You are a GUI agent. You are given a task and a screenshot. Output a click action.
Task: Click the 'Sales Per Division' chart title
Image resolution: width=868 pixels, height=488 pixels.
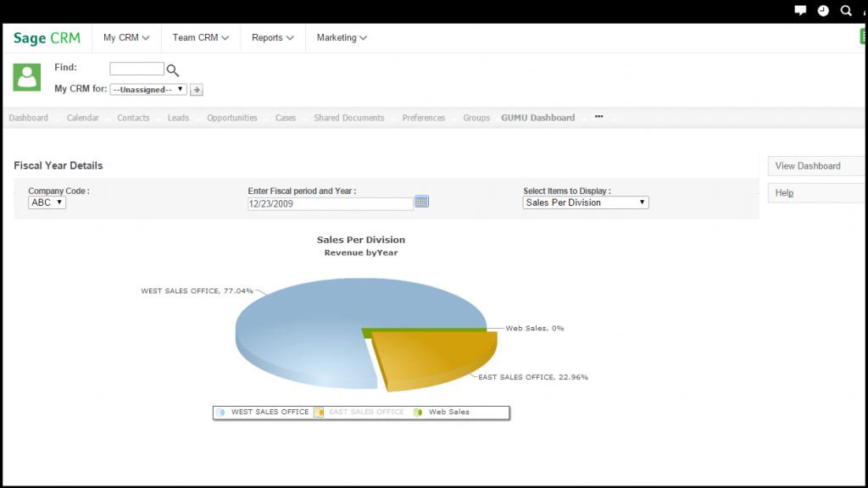pos(361,240)
